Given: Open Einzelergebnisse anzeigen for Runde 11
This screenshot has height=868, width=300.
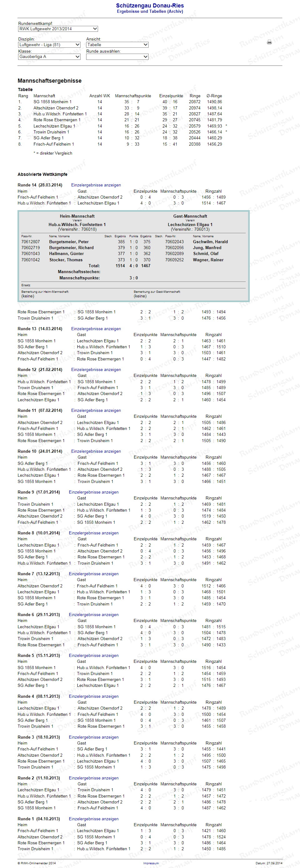Looking at the screenshot, I should pos(96,410).
